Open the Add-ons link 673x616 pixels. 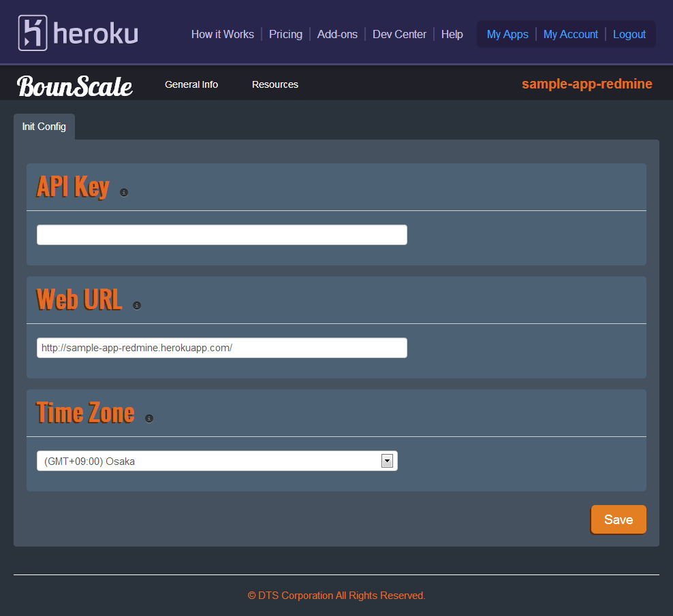click(x=337, y=34)
